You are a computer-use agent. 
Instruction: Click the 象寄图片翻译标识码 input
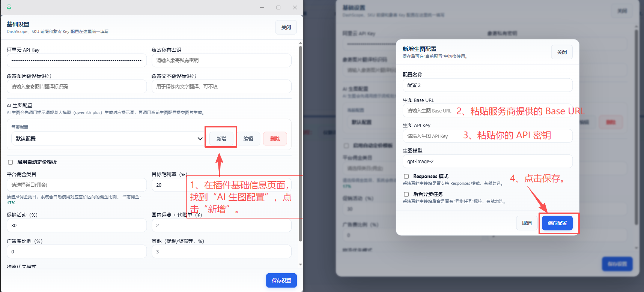coord(77,87)
